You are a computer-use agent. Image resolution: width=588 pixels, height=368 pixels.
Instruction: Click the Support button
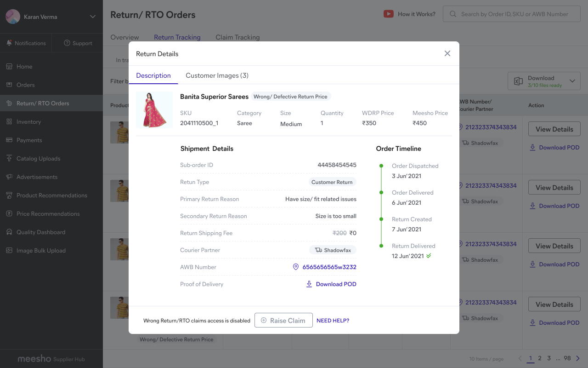(78, 43)
